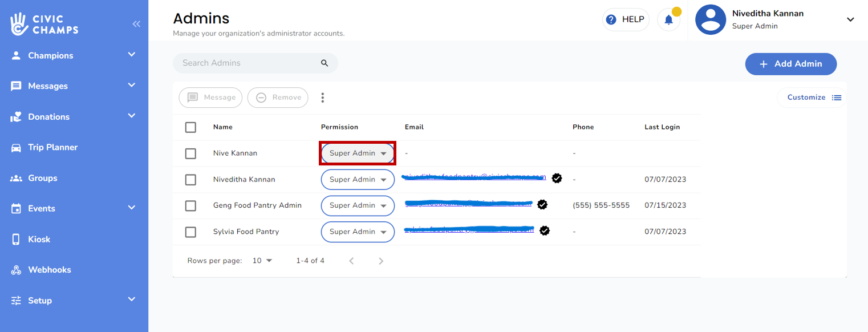Click the Add Admin button
This screenshot has height=332, width=868.
790,64
